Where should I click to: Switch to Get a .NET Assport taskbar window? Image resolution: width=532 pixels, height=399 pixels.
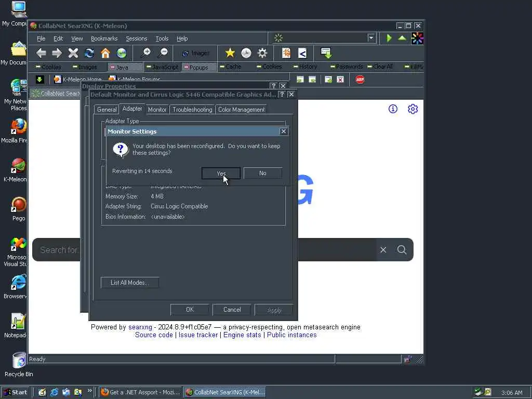tap(141, 392)
